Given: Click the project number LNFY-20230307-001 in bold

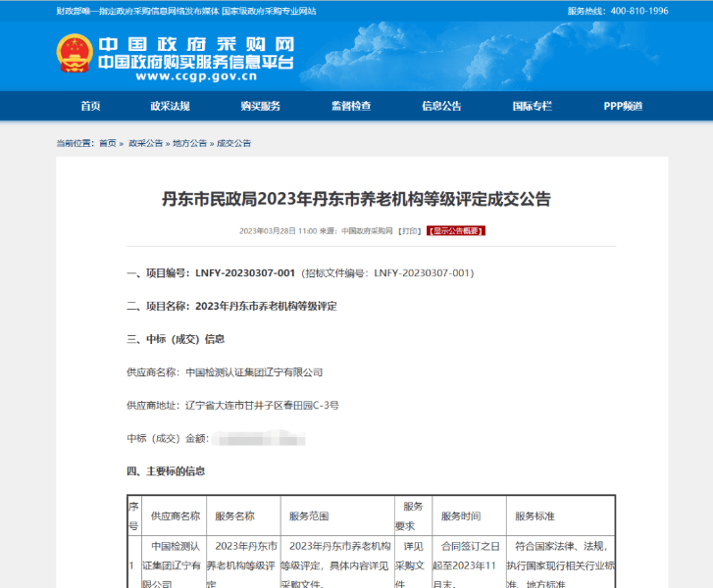Looking at the screenshot, I should [245, 273].
